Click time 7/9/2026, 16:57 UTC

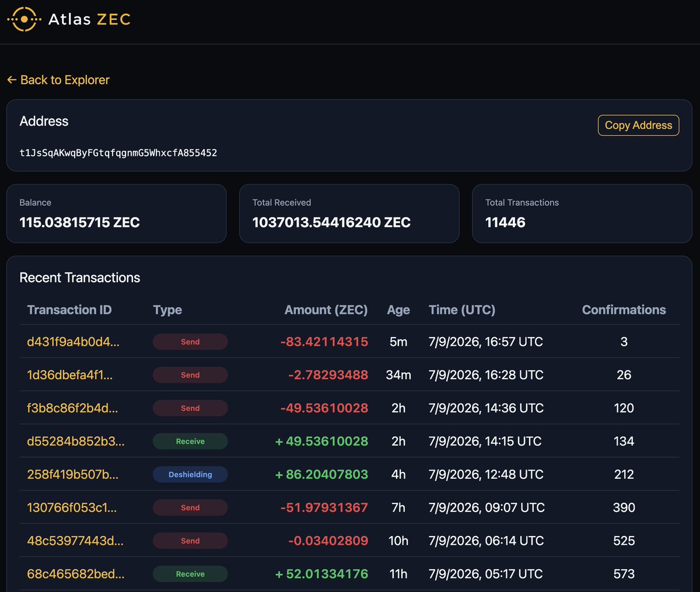tap(486, 342)
